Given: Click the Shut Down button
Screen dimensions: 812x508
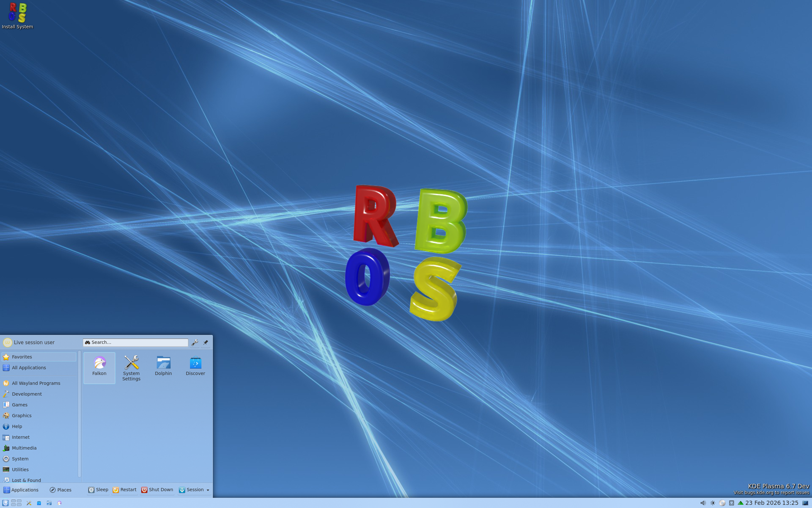Looking at the screenshot, I should click(x=157, y=490).
